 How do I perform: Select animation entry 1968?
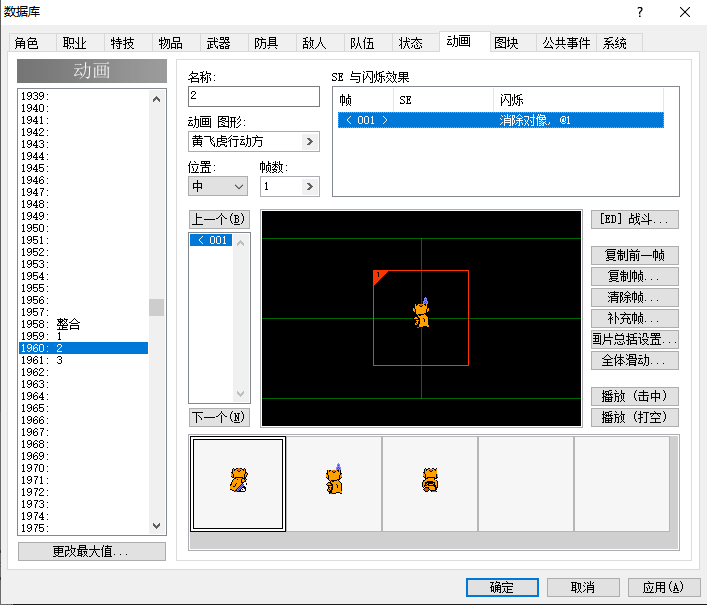83,444
